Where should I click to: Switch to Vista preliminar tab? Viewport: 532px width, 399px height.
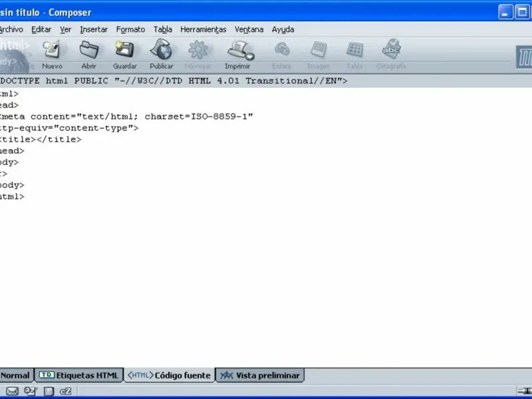pyautogui.click(x=260, y=375)
